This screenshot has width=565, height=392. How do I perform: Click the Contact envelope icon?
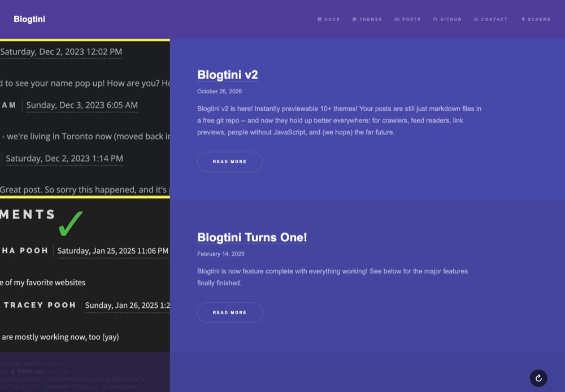click(476, 19)
